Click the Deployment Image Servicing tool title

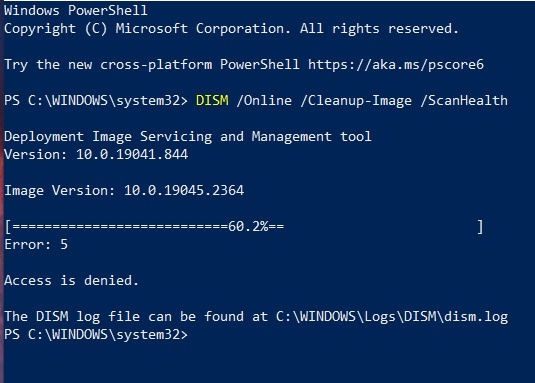(188, 136)
